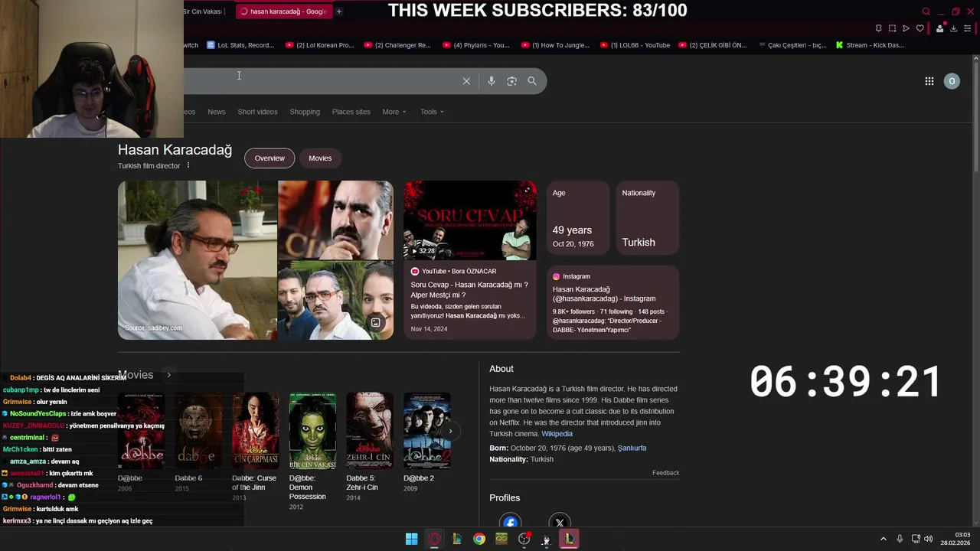The height and width of the screenshot is (551, 980).
Task: Click inside the Google search field
Action: click(322, 81)
